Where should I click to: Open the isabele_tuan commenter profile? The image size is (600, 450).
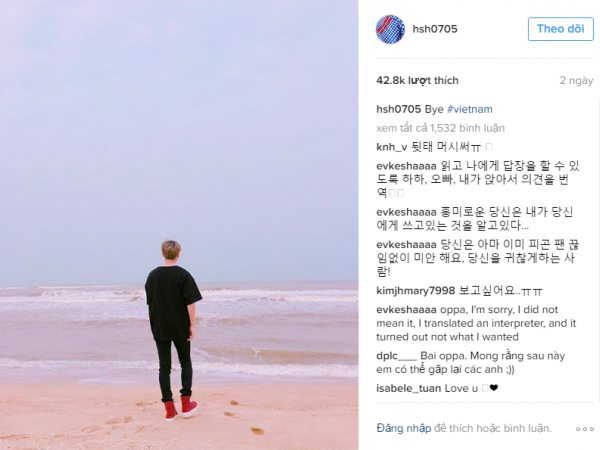tap(409, 388)
